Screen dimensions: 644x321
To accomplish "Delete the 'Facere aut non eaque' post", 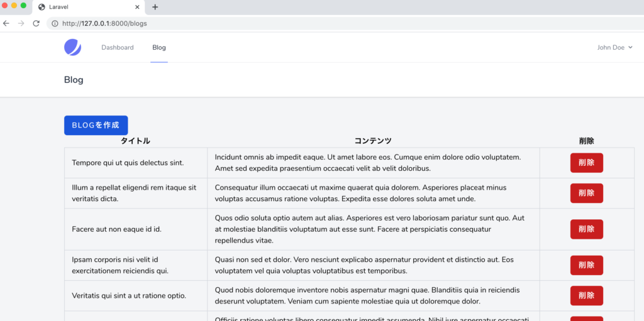I will tap(587, 229).
